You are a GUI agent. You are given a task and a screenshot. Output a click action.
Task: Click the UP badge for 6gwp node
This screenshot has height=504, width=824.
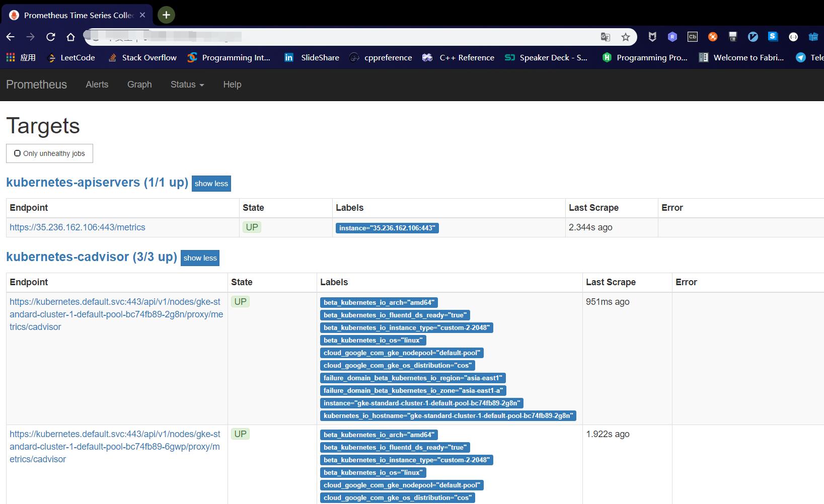(x=240, y=434)
